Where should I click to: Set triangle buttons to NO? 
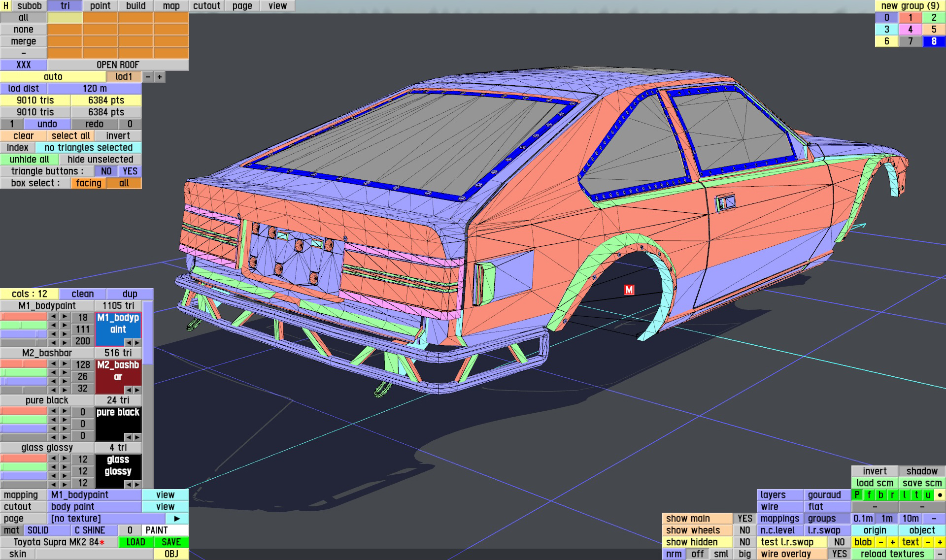coord(106,171)
